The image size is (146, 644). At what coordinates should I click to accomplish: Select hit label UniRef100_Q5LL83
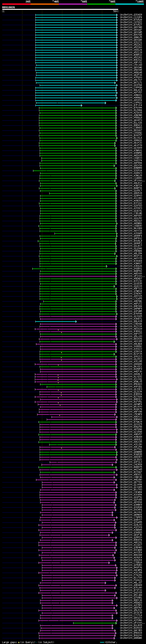click(131, 337)
